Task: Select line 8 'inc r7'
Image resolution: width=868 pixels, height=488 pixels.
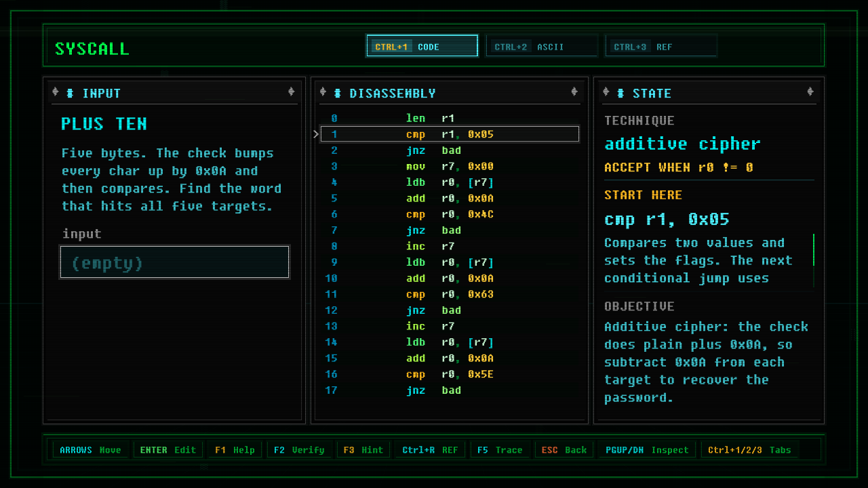Action: point(450,246)
